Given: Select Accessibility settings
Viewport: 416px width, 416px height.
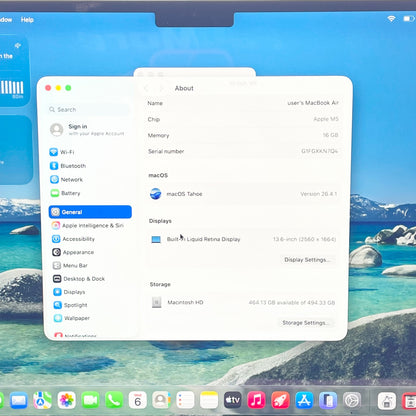Looking at the screenshot, I should pyautogui.click(x=73, y=239).
